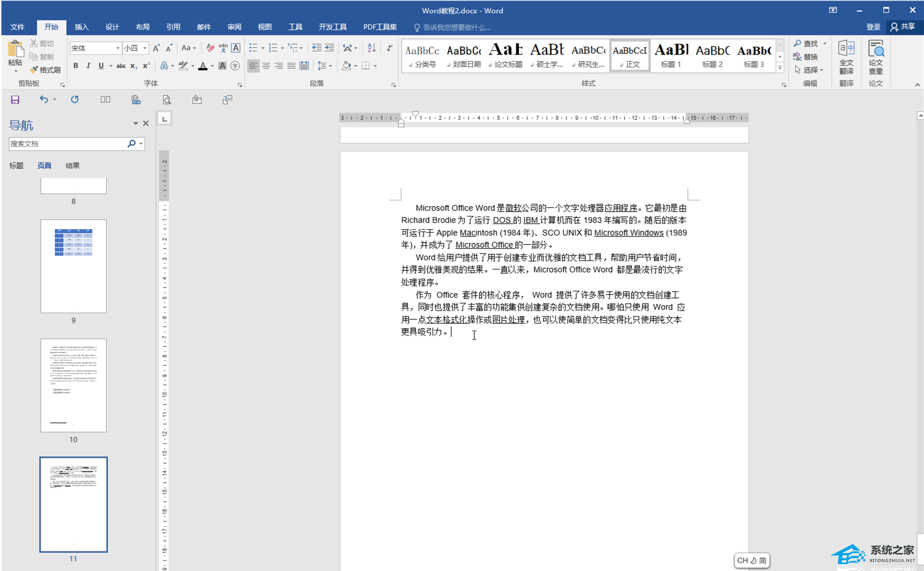Click the 论文查重 button
Viewport: 924px width, 571px height.
pos(876,58)
